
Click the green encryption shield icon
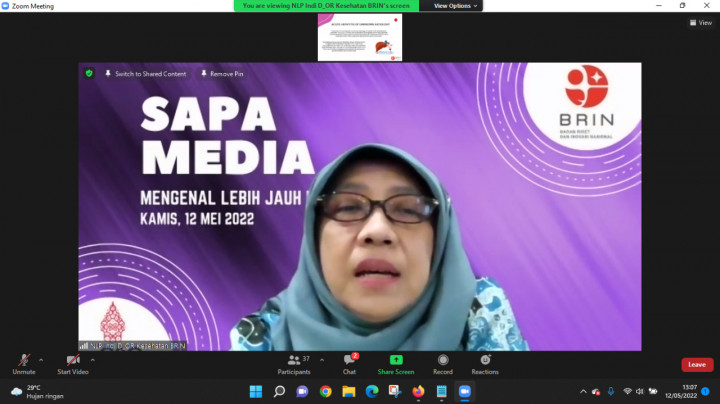(x=89, y=73)
